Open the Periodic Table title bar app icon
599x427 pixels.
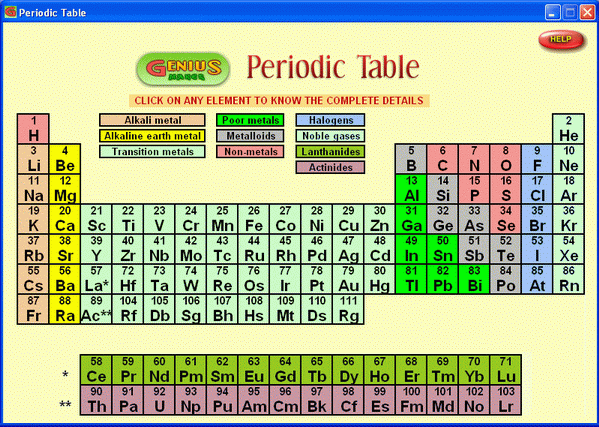click(10, 12)
